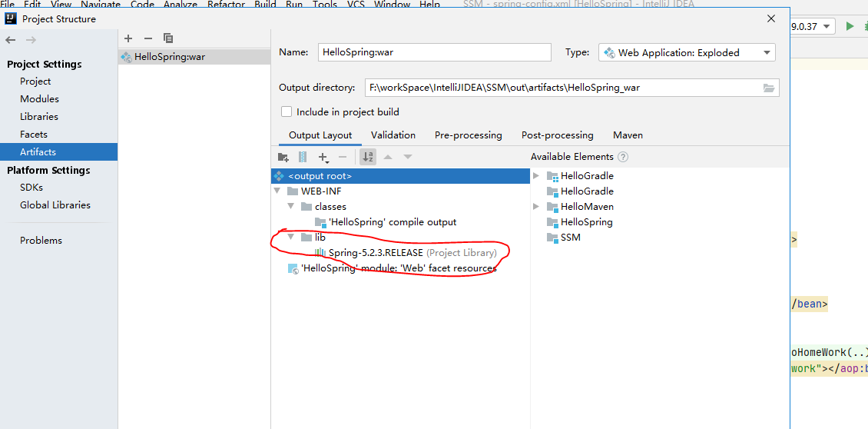
Task: Remove selected layout element minus button
Action: pyautogui.click(x=343, y=157)
